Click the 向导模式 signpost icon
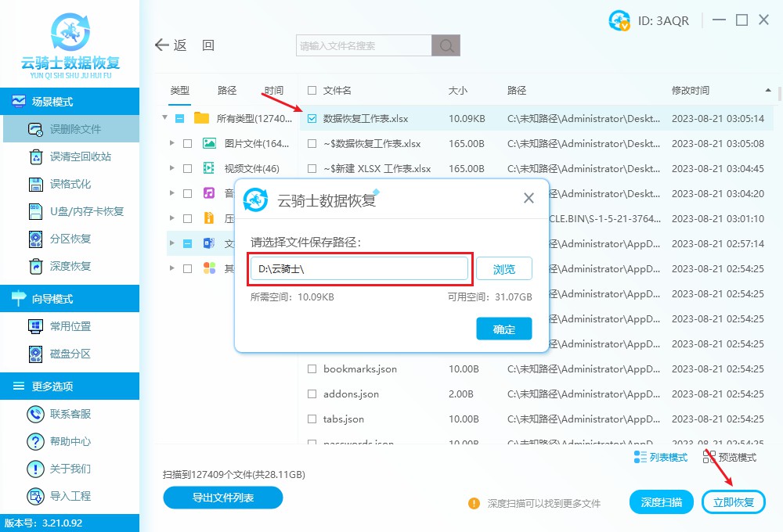 click(x=19, y=298)
